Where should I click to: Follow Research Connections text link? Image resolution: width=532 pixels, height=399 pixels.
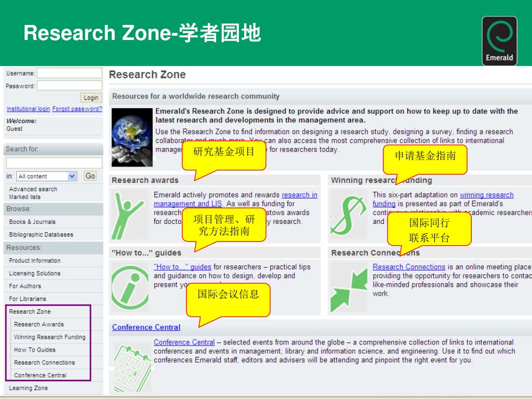click(409, 267)
